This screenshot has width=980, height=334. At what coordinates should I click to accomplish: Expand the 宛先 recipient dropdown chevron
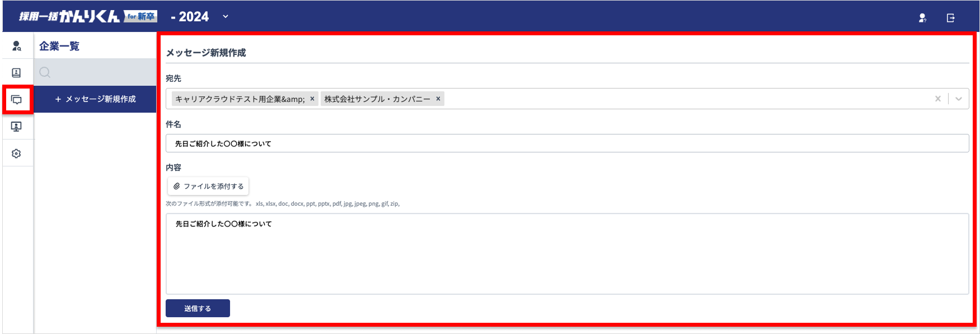pyautogui.click(x=959, y=99)
